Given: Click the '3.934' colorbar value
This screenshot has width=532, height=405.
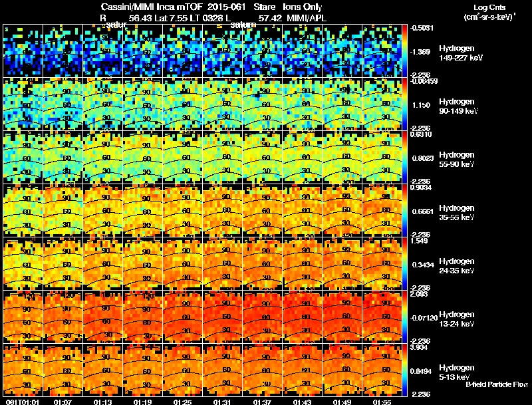Looking at the screenshot, I should coord(420,347).
